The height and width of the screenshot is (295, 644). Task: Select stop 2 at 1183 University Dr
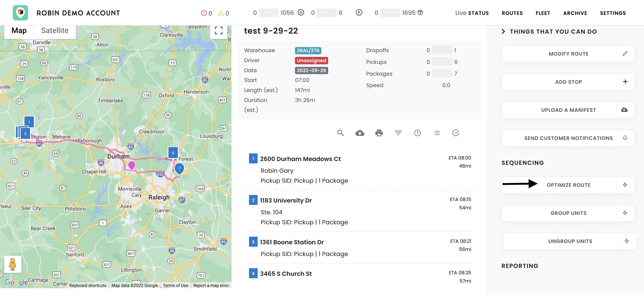click(286, 200)
